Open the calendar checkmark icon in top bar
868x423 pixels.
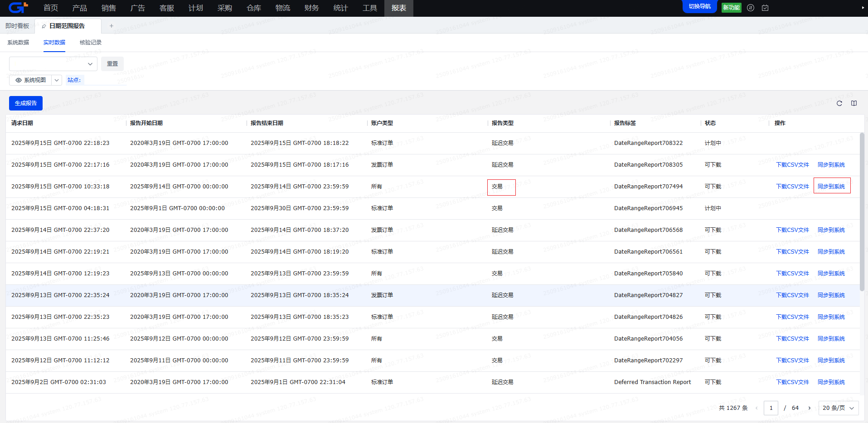765,8
